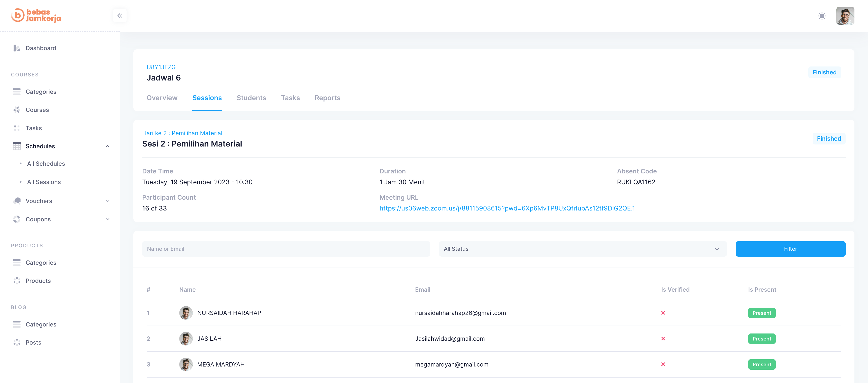Expand the Vouchers menu chevron

tap(108, 201)
